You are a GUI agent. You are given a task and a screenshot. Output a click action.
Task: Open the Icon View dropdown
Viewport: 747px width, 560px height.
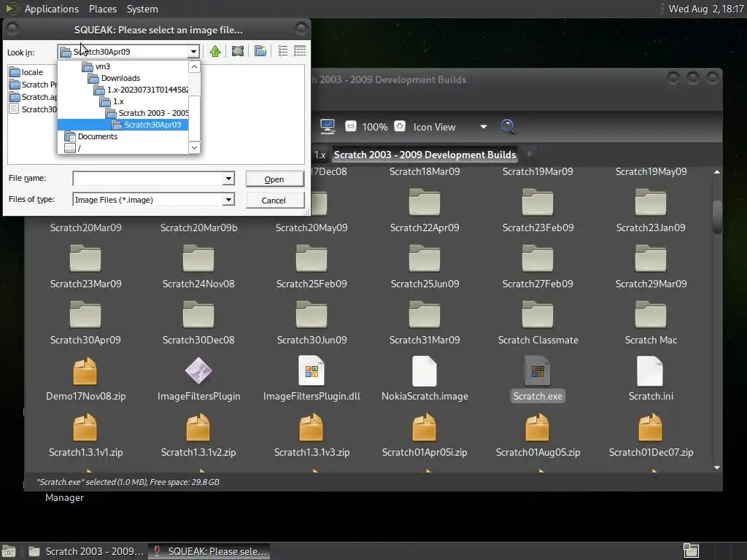449,127
